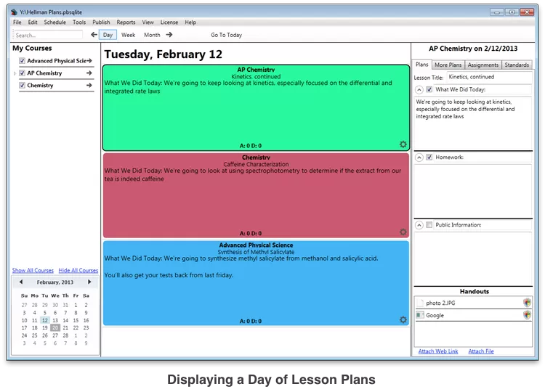
Task: Switch to Month view
Action: [x=153, y=35]
